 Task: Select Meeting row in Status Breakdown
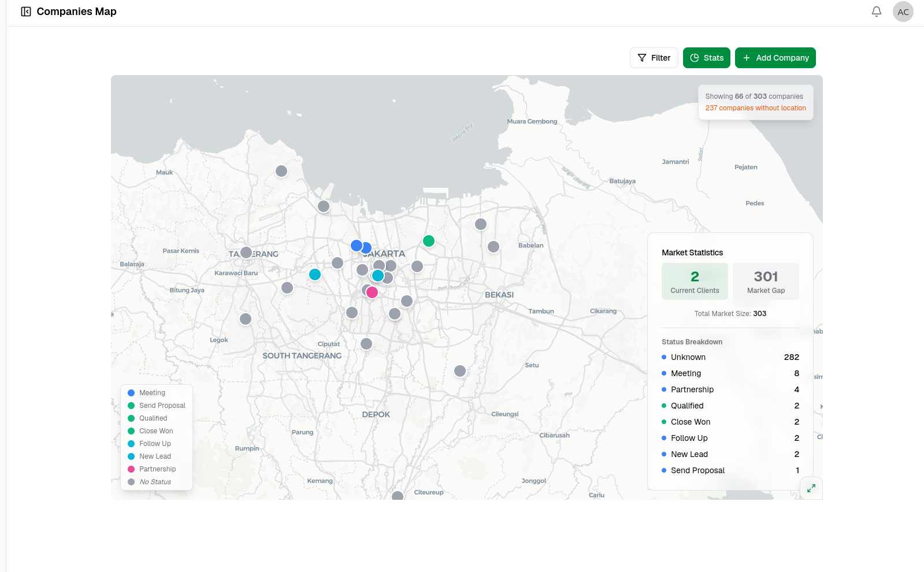pyautogui.click(x=730, y=373)
